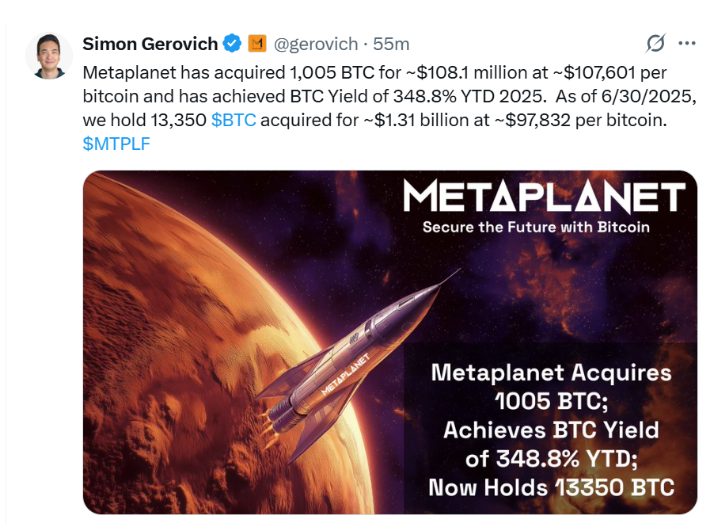Open the $MTPLF cashtag link

116,144
